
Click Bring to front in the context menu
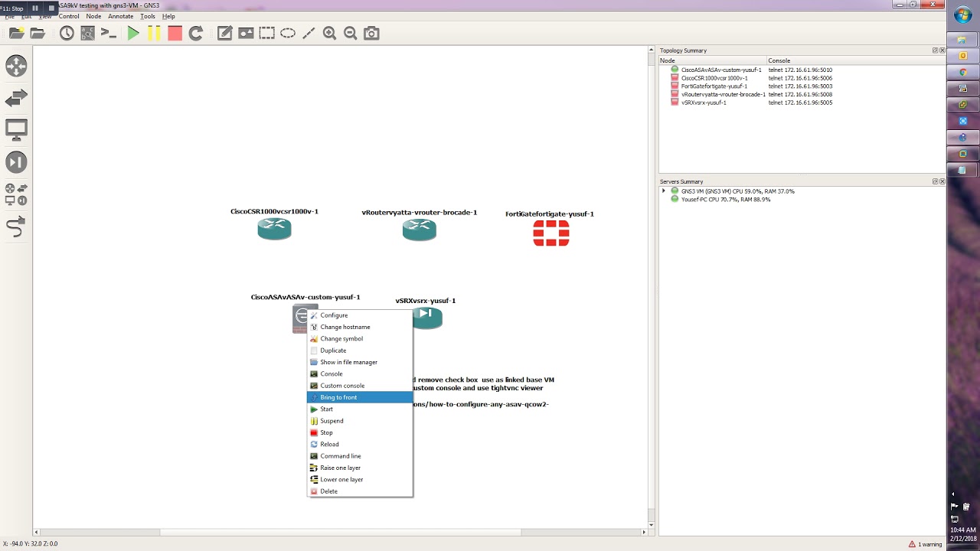click(360, 397)
